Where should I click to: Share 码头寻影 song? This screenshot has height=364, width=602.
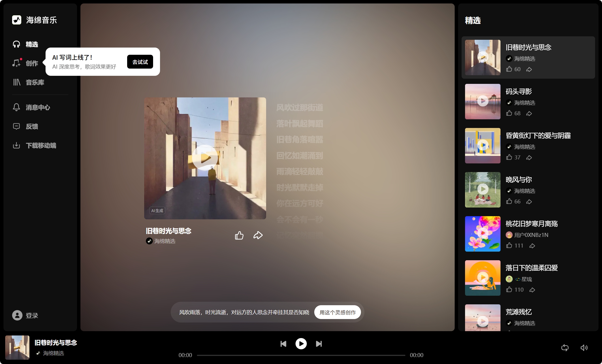[529, 113]
